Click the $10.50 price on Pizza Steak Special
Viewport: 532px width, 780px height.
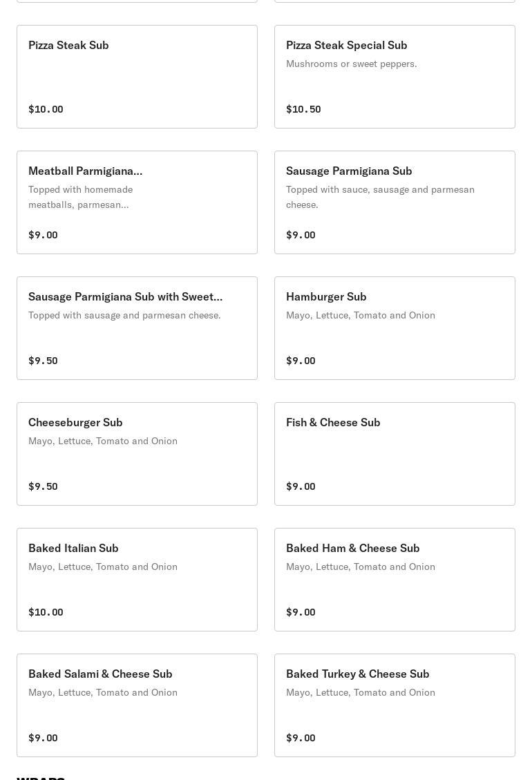pyautogui.click(x=303, y=109)
